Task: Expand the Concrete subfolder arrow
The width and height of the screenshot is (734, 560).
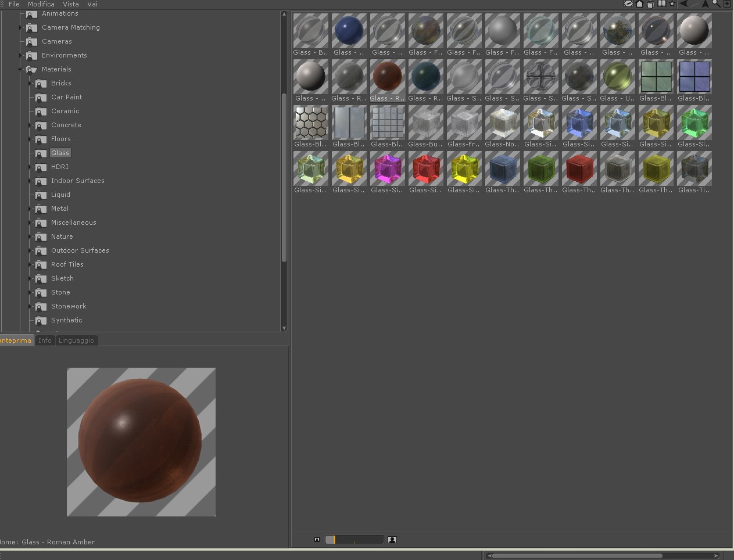Action: click(x=30, y=125)
